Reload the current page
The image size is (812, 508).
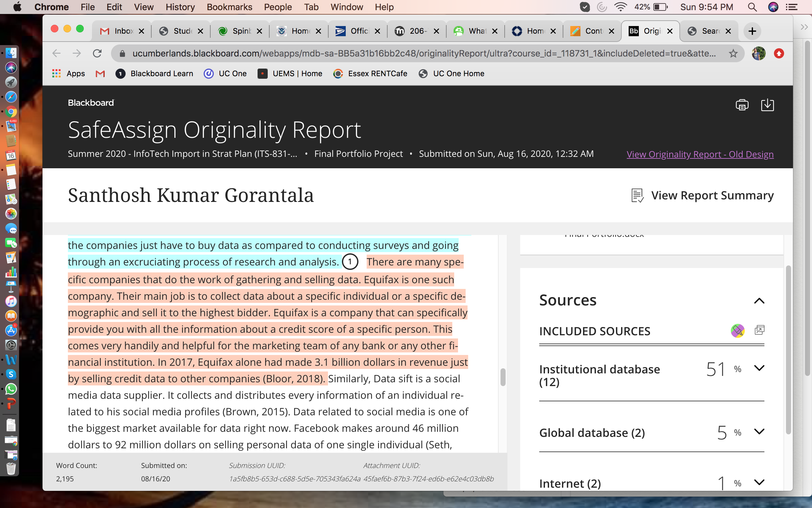(x=97, y=53)
